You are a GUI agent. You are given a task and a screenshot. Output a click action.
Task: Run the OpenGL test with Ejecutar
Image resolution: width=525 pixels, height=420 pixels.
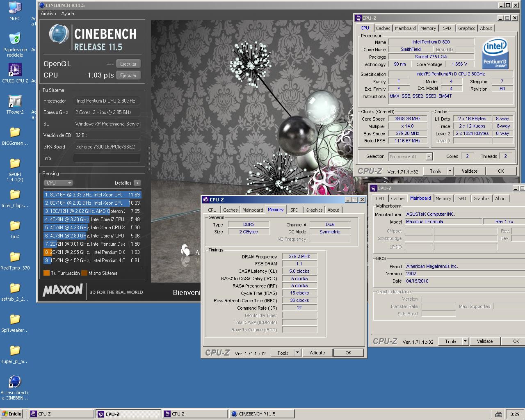[128, 64]
